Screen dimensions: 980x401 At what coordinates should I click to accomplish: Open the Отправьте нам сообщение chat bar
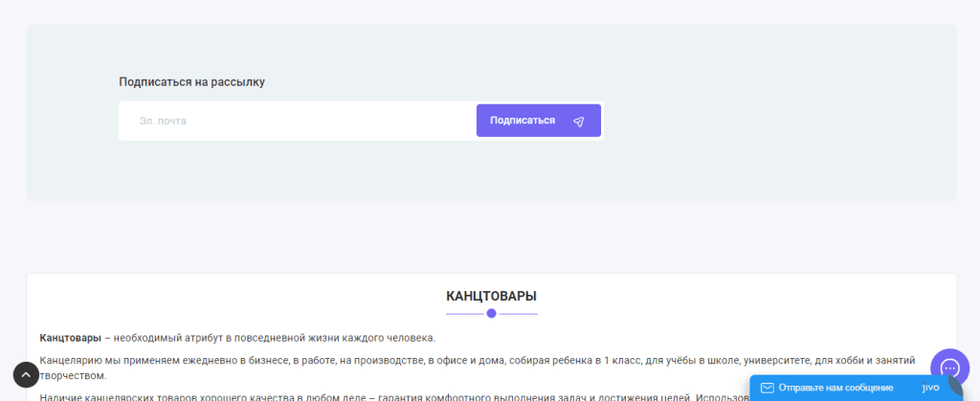835,388
